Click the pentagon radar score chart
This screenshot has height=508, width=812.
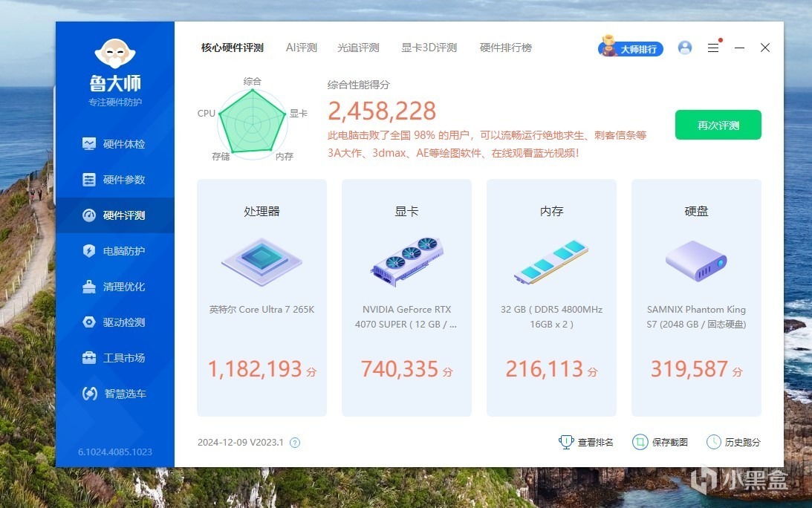[x=253, y=123]
